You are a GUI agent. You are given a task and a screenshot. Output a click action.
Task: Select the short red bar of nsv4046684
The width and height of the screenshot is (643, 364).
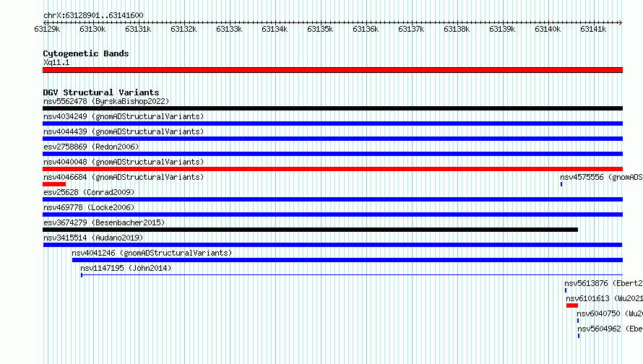coord(54,184)
